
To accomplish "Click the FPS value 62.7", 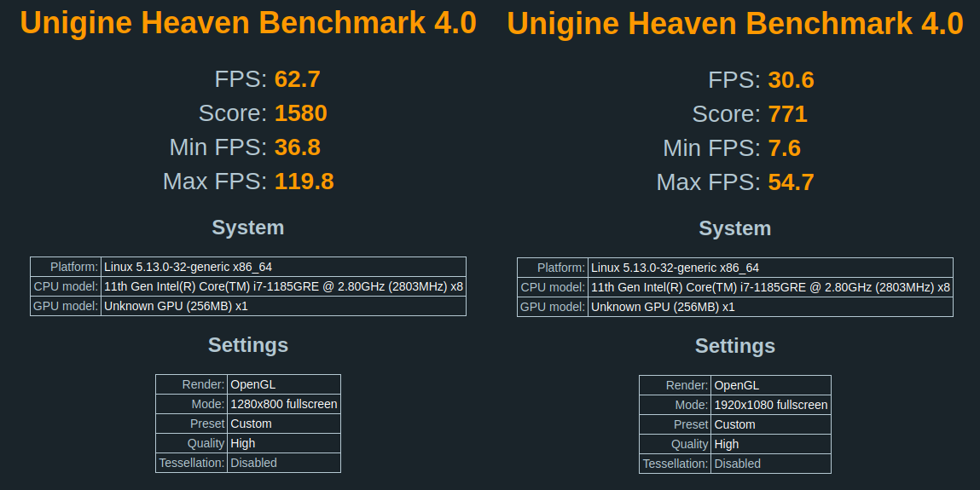I will pyautogui.click(x=298, y=79).
